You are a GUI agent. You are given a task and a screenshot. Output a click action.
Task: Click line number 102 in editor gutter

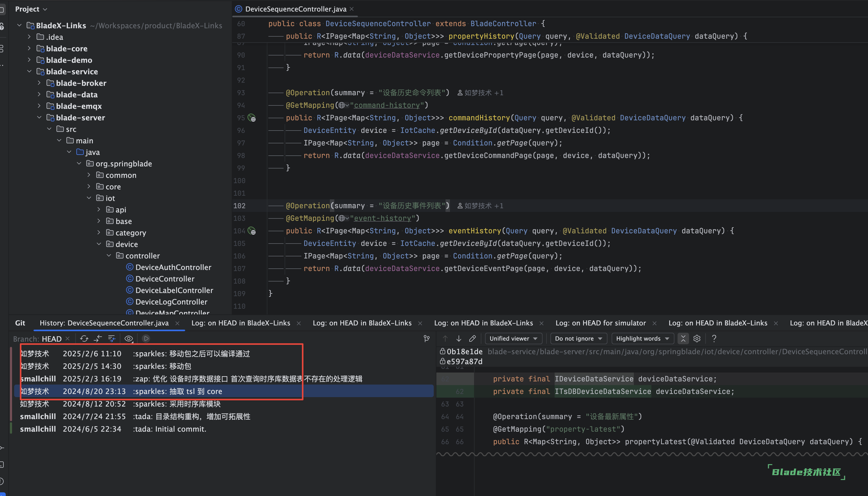[239, 206]
